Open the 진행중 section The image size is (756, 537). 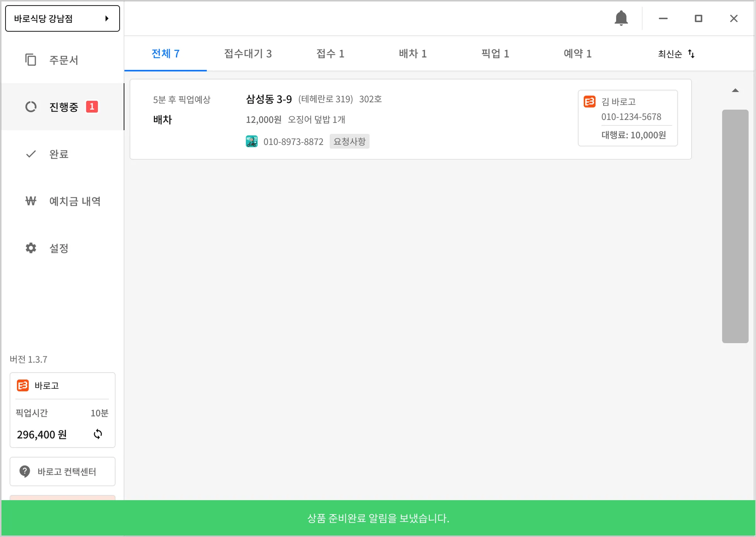click(63, 107)
